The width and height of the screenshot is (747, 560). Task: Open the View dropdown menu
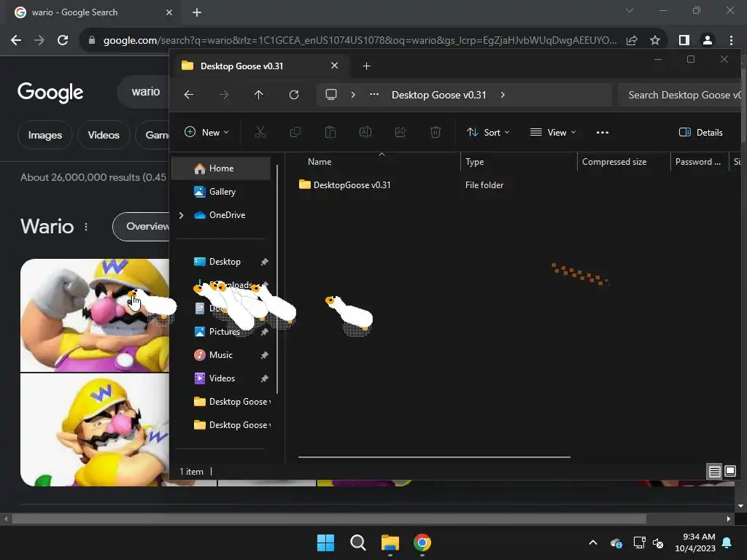tap(553, 133)
